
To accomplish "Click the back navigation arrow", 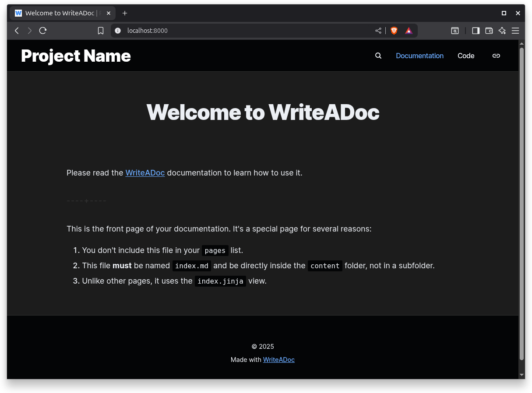I will tap(17, 31).
